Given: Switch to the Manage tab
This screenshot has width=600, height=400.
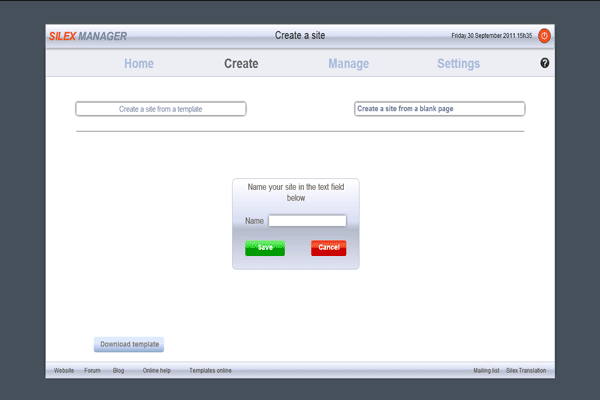Looking at the screenshot, I should pos(349,64).
